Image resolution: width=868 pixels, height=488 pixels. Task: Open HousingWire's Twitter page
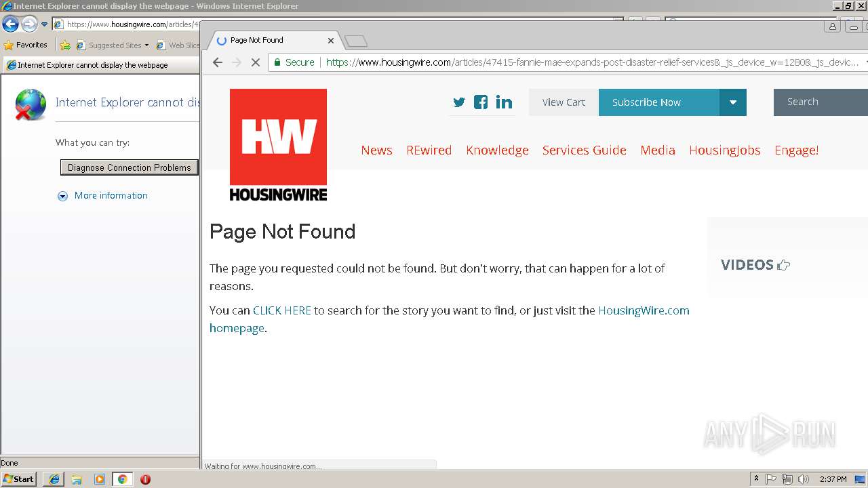[x=459, y=102]
